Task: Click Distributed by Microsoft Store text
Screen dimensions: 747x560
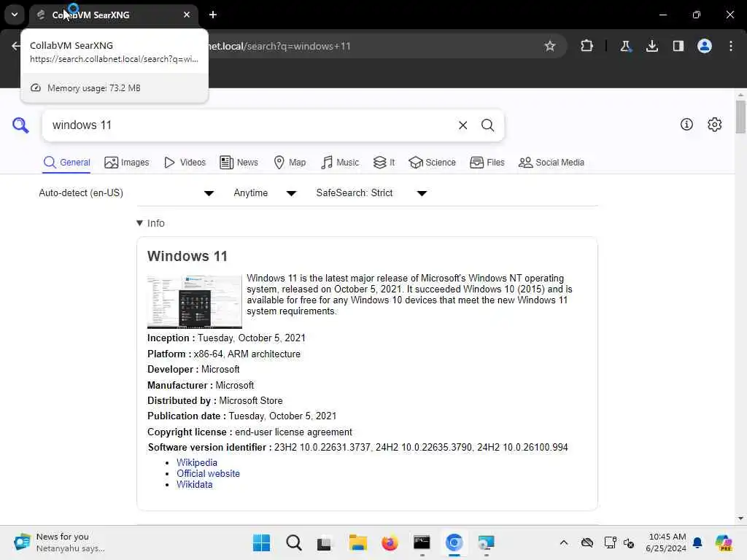Action: [x=215, y=401]
